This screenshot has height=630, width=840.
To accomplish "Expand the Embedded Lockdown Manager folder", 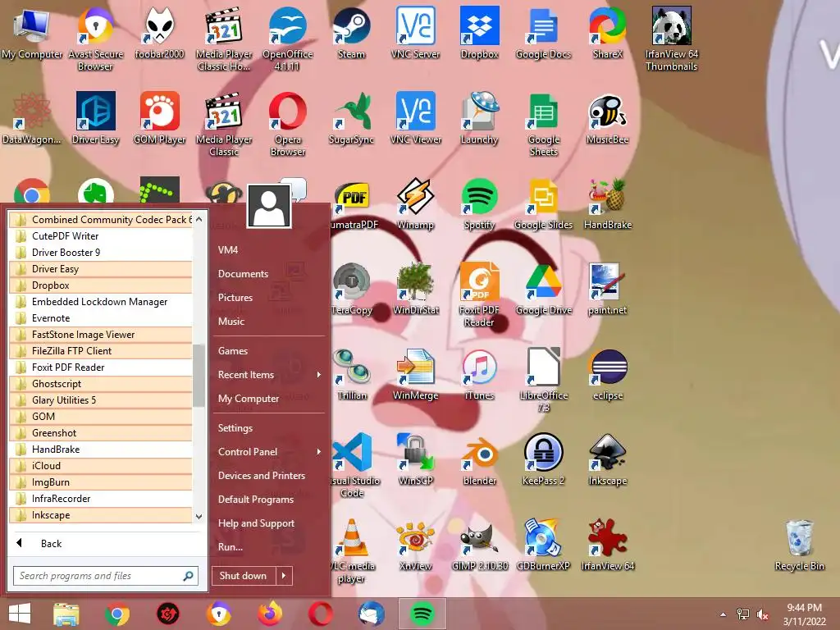I will click(x=101, y=302).
